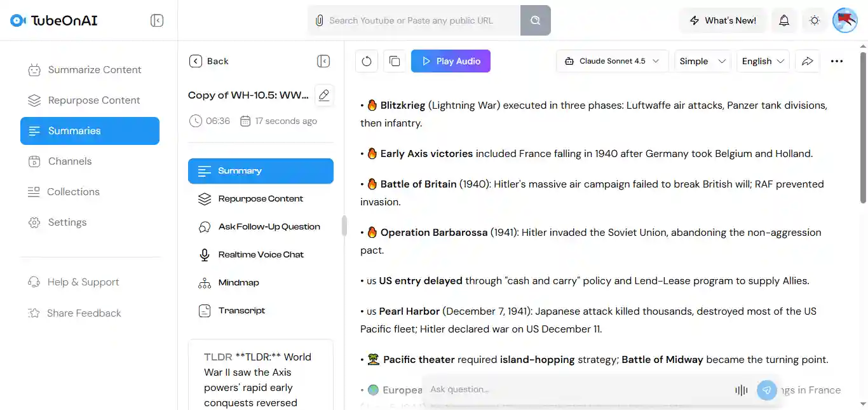Click the share arrow icon

click(808, 61)
